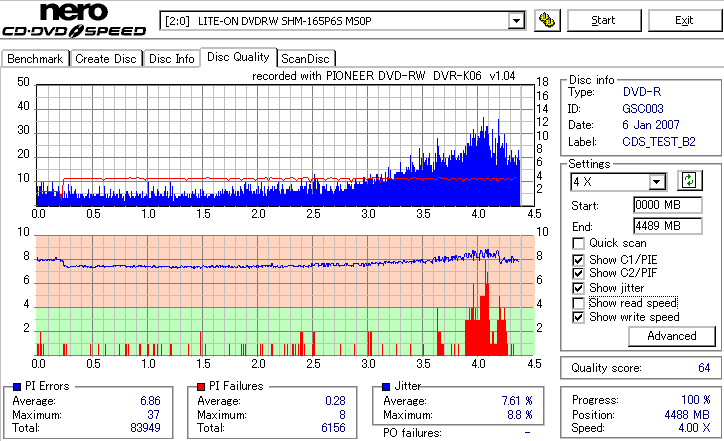Open the options tools icon next to Start
The width and height of the screenshot is (724, 441).
point(547,21)
